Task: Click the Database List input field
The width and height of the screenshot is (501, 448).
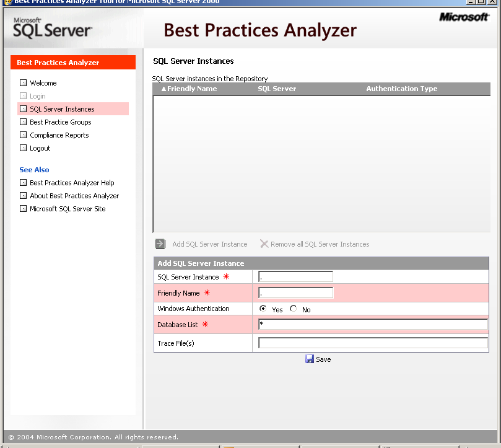Action: pyautogui.click(x=373, y=324)
